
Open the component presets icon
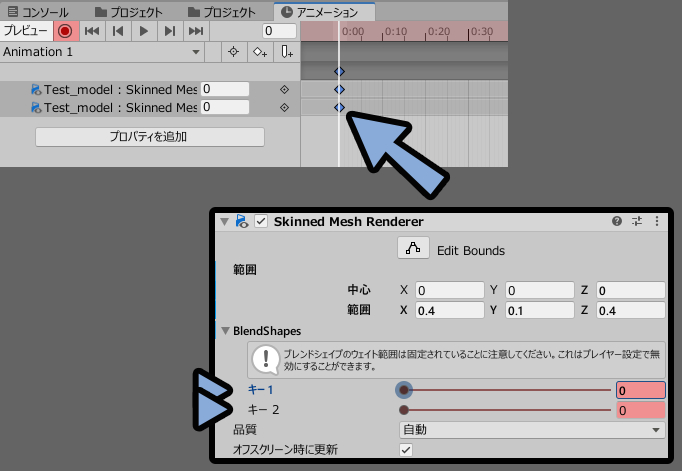pyautogui.click(x=637, y=221)
